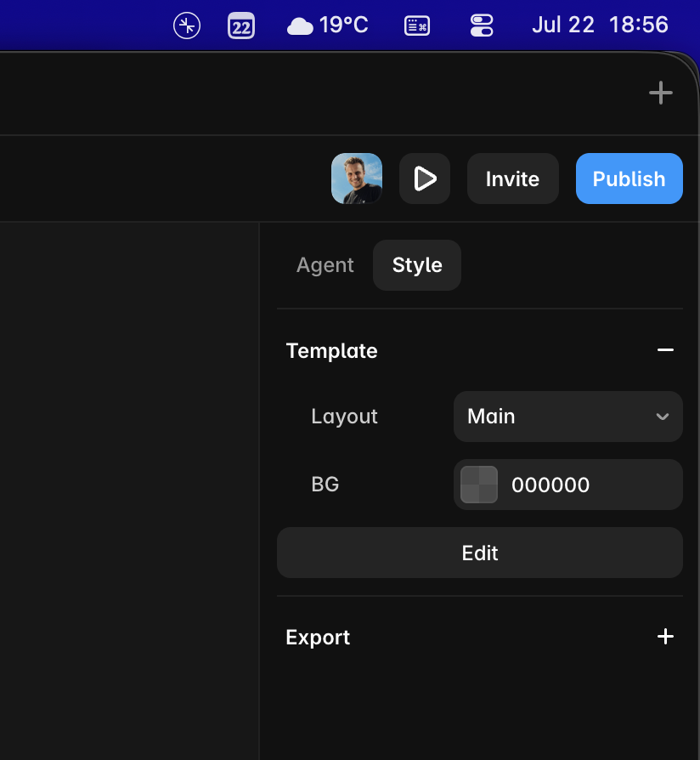Click the Template section heading
This screenshot has width=700, height=760.
point(332,351)
